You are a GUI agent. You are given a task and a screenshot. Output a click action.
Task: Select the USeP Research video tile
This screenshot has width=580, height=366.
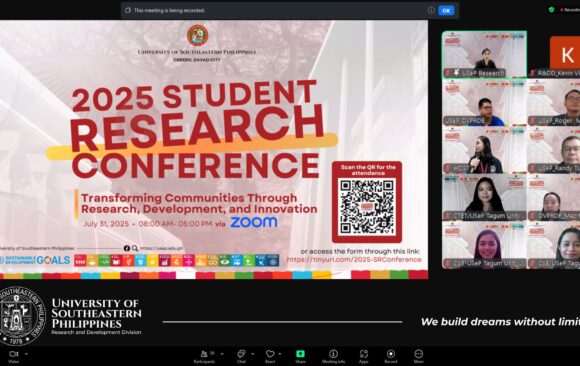pos(484,55)
